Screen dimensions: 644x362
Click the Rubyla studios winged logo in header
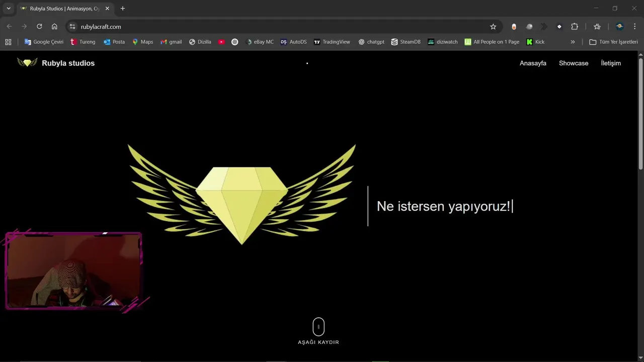click(x=27, y=62)
